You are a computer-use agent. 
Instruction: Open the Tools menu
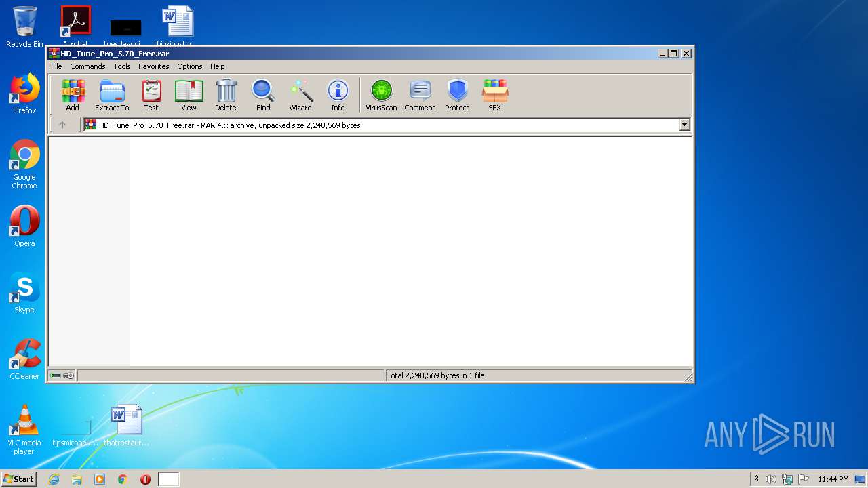click(x=122, y=66)
